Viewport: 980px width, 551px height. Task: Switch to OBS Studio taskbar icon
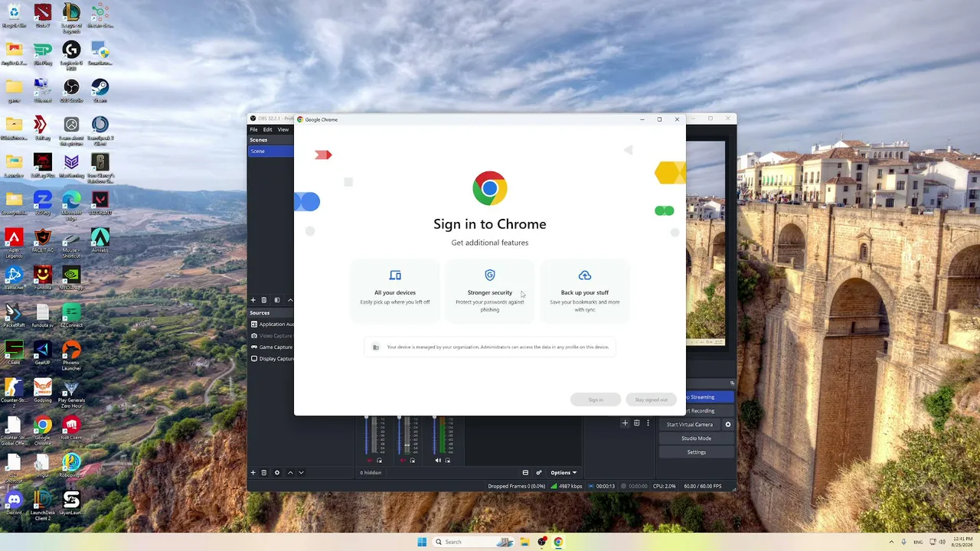(x=542, y=542)
